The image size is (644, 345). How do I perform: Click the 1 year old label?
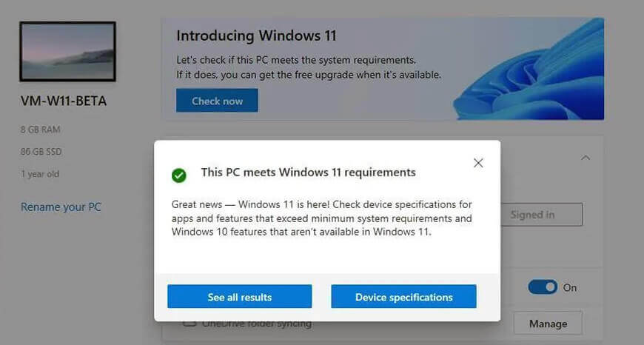tap(40, 174)
